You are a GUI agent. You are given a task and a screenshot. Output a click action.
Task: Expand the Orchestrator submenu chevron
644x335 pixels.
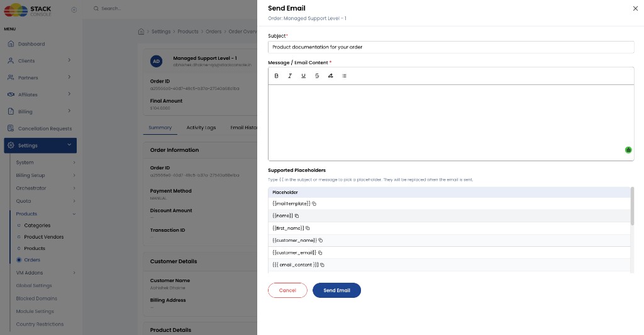pos(74,188)
